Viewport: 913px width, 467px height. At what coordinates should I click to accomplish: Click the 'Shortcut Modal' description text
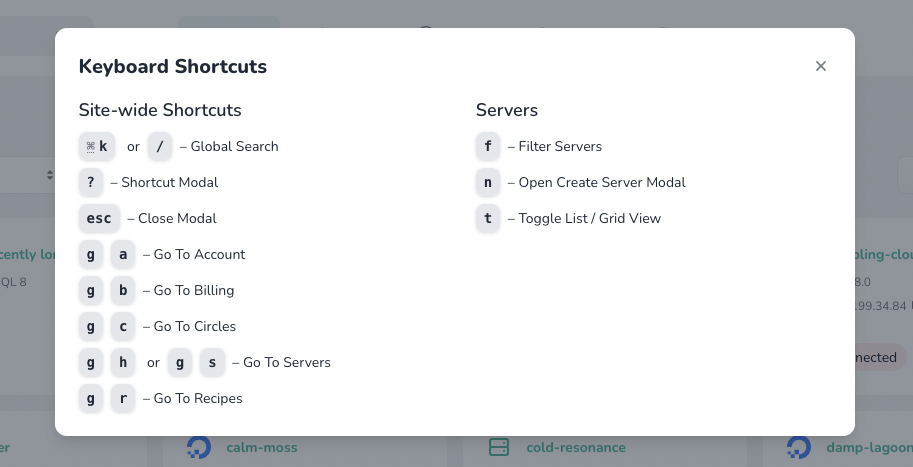[x=169, y=183]
